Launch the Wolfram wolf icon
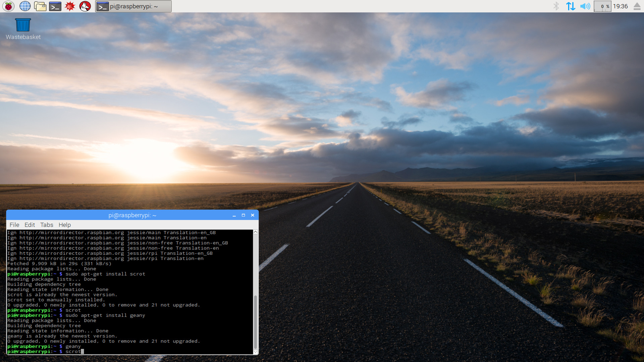 pyautogui.click(x=85, y=6)
